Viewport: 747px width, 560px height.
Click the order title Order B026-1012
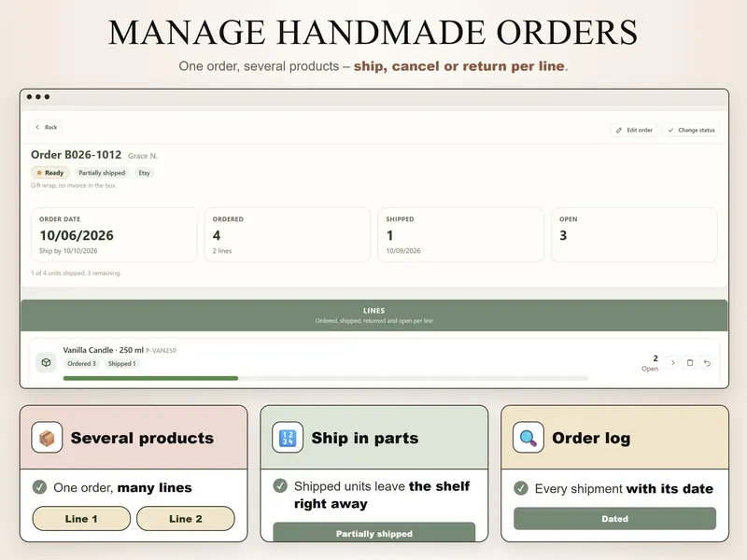coord(77,155)
